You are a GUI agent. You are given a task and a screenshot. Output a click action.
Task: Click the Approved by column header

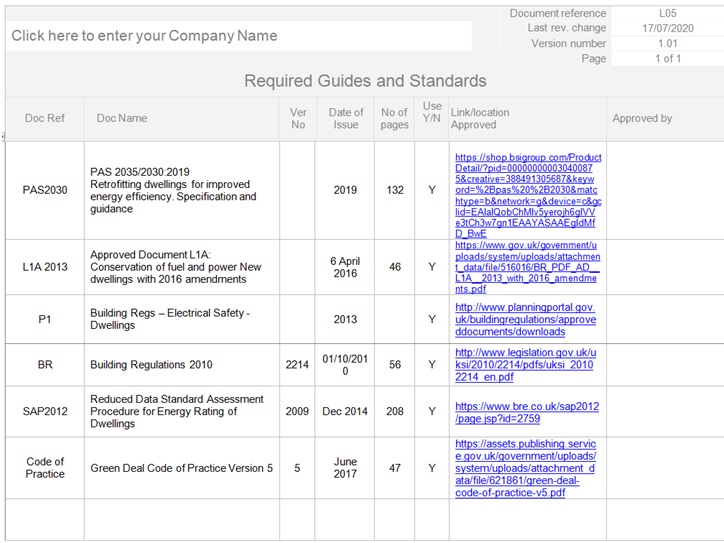click(x=642, y=118)
